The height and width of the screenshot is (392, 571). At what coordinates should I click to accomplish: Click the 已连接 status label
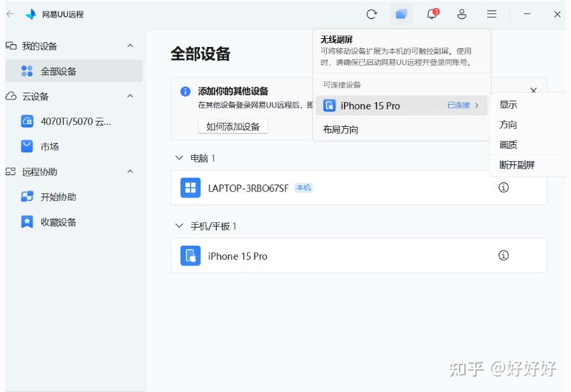(458, 105)
